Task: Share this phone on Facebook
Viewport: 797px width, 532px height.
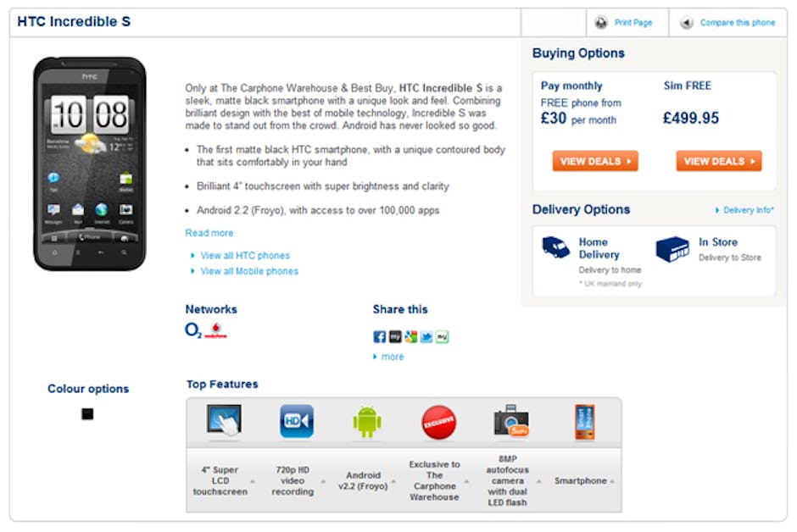Action: click(x=380, y=336)
